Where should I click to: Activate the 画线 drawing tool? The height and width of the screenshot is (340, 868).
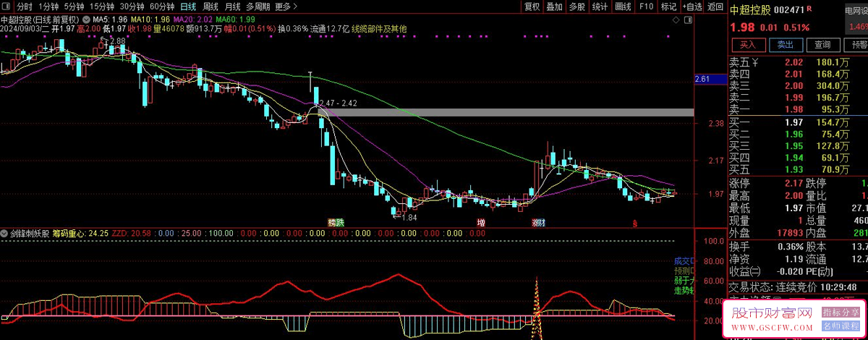(622, 7)
